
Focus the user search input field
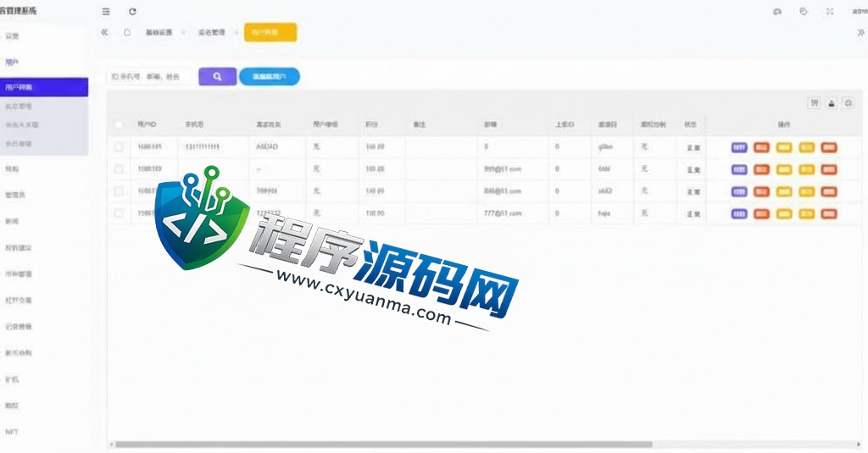(149, 77)
